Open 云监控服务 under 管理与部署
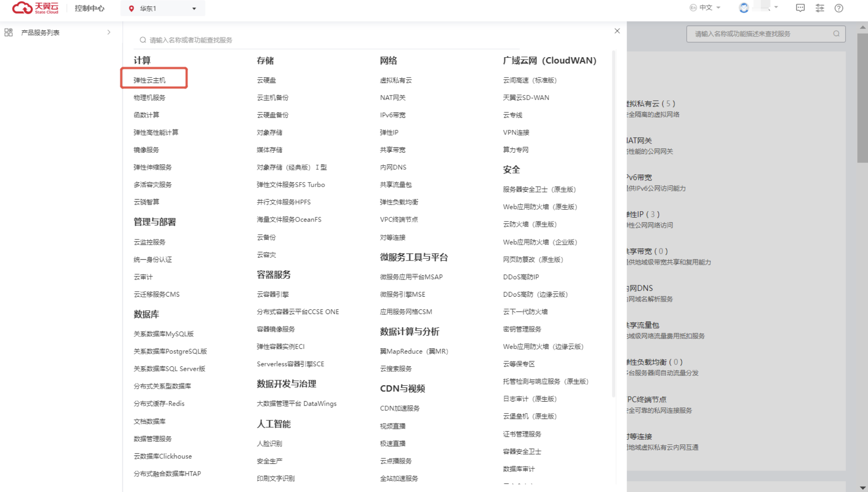The width and height of the screenshot is (868, 492). 149,242
